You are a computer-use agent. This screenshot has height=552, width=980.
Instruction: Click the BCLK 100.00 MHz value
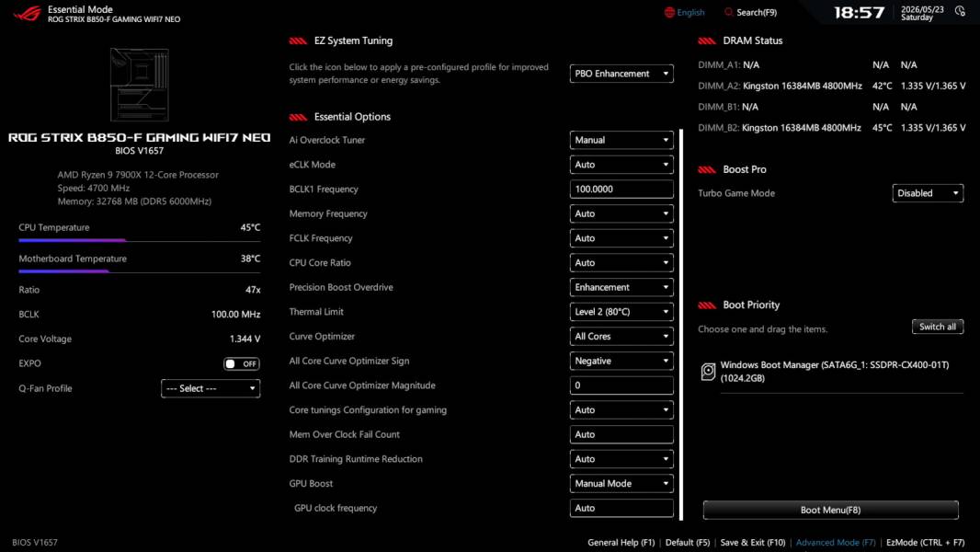coord(235,315)
